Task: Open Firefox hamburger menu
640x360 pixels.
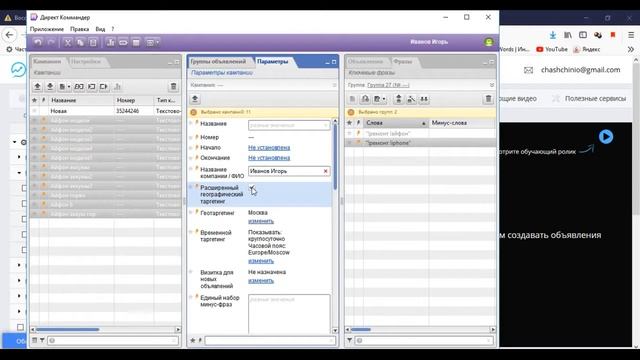Action: point(631,35)
